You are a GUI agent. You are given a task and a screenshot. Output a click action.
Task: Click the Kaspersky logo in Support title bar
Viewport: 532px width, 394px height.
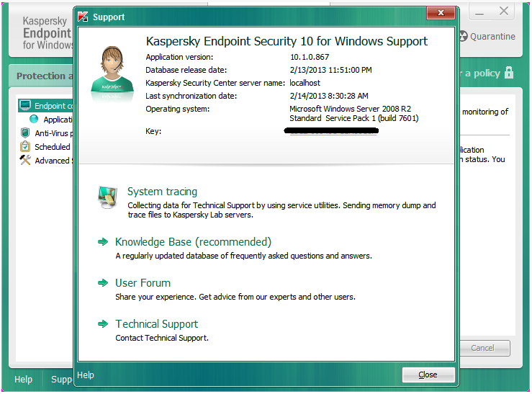(x=83, y=17)
